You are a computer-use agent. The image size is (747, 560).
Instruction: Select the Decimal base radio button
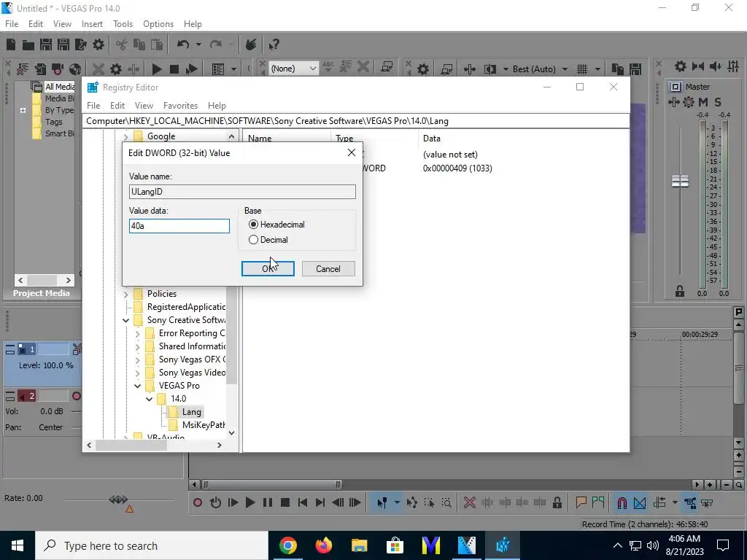point(253,239)
